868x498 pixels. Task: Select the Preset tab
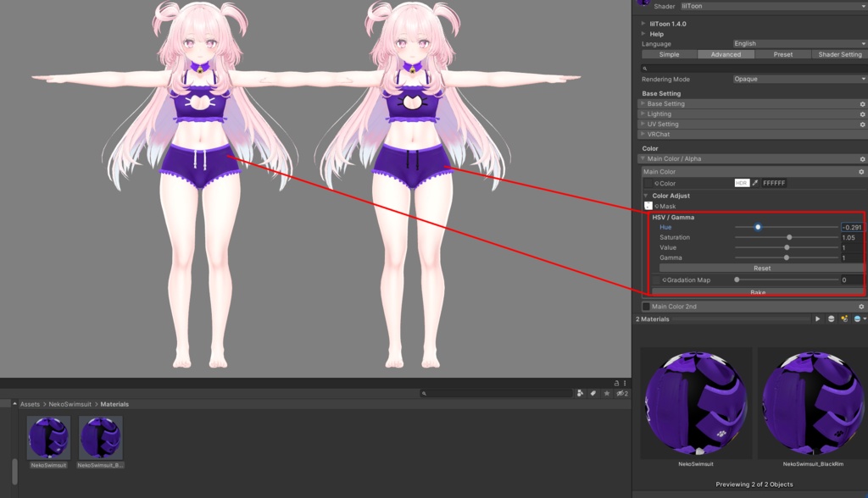pos(784,53)
